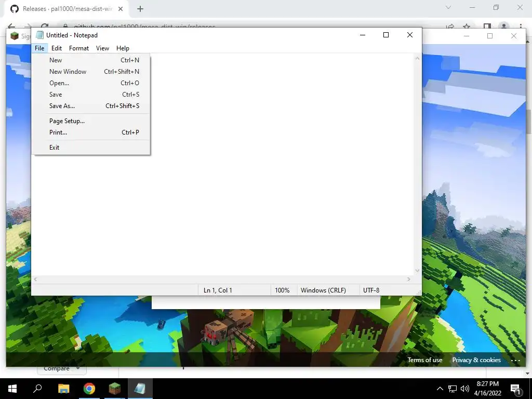Open the network tray icon
The width and height of the screenshot is (532, 399).
pyautogui.click(x=453, y=389)
